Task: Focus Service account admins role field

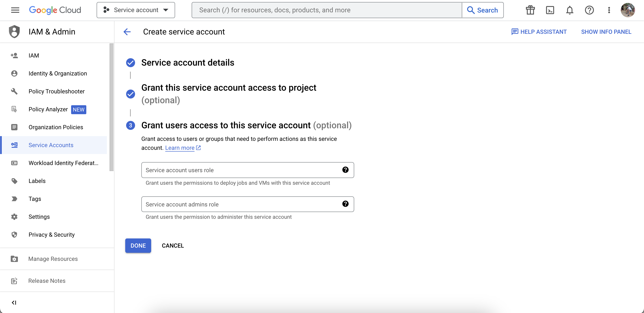Action: pyautogui.click(x=248, y=204)
